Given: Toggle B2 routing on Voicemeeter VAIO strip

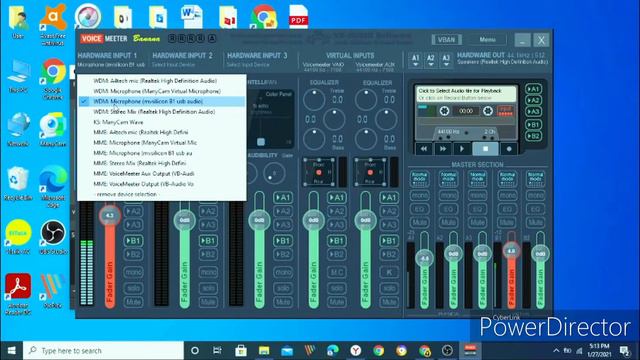Looking at the screenshot, I should [337, 254].
